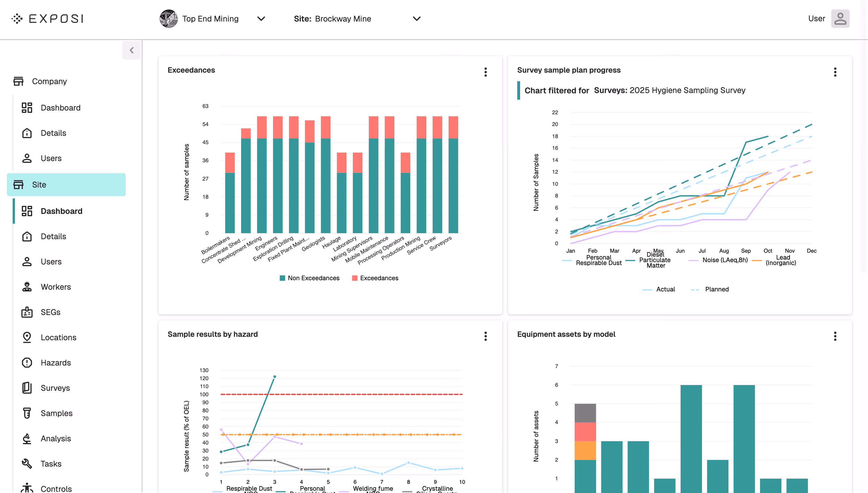Open the user profile avatar icon
Screen dimensions: 868x493
click(x=840, y=19)
